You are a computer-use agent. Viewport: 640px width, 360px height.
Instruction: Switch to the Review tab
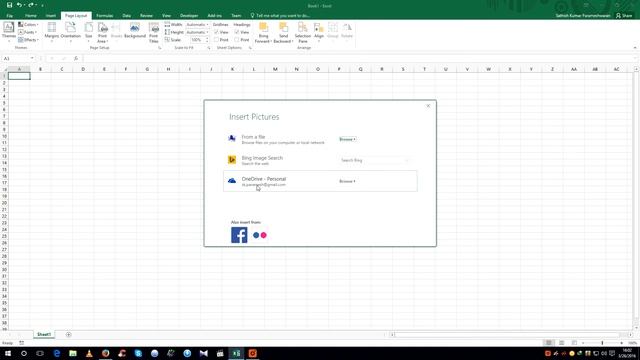(146, 16)
